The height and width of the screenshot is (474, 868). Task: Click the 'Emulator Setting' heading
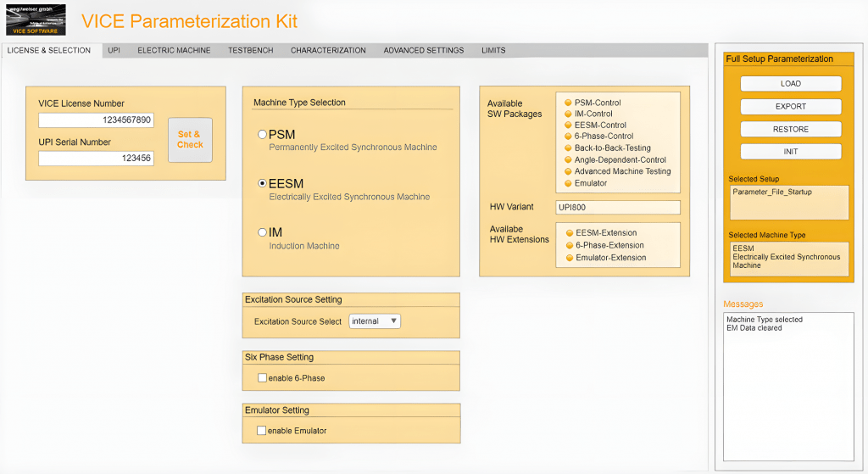click(x=277, y=410)
